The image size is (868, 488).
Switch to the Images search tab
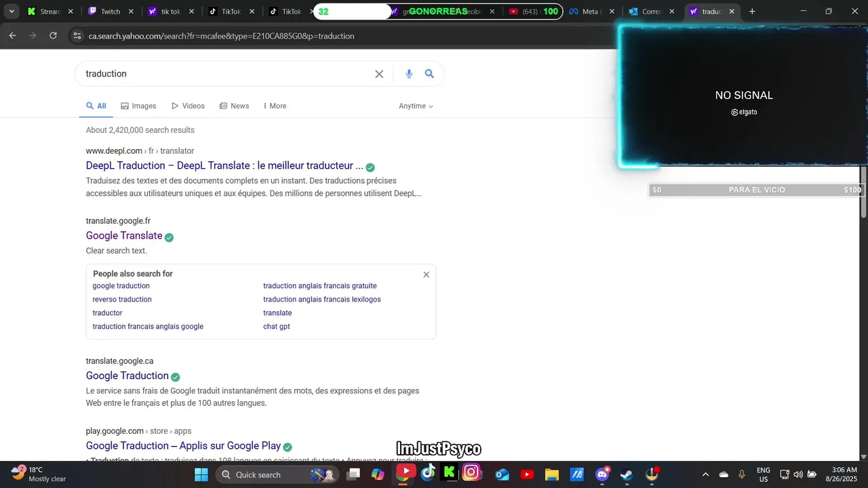(x=138, y=106)
